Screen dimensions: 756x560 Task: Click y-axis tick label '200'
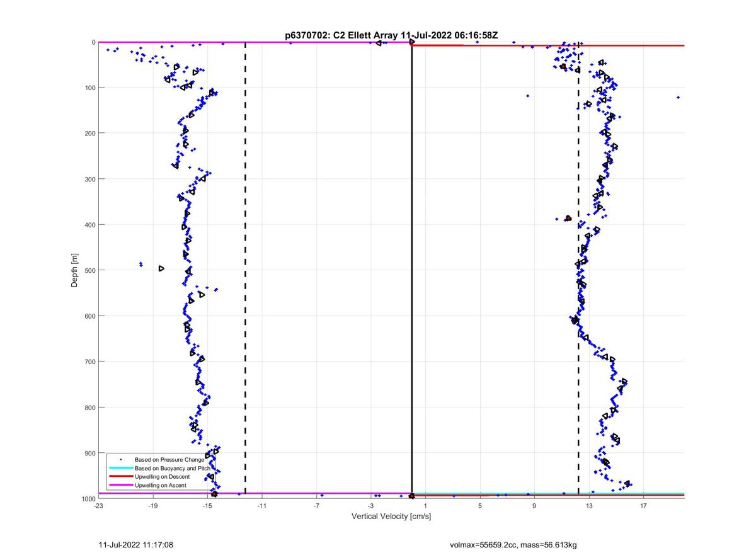[89, 134]
